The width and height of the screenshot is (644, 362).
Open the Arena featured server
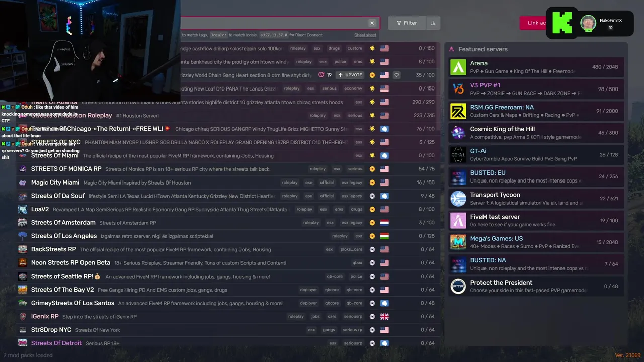coord(536,67)
